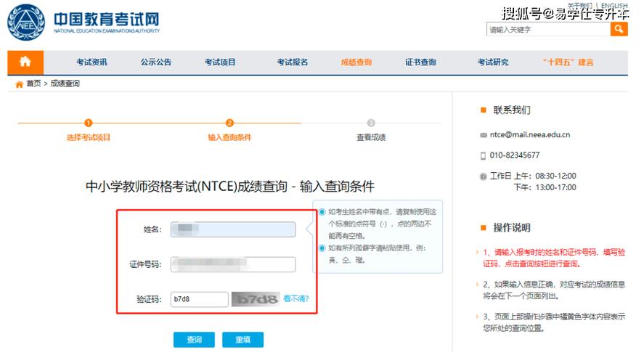Click the orange home icon in navigation bar
Viewport: 644px width, 363px height.
point(25,62)
